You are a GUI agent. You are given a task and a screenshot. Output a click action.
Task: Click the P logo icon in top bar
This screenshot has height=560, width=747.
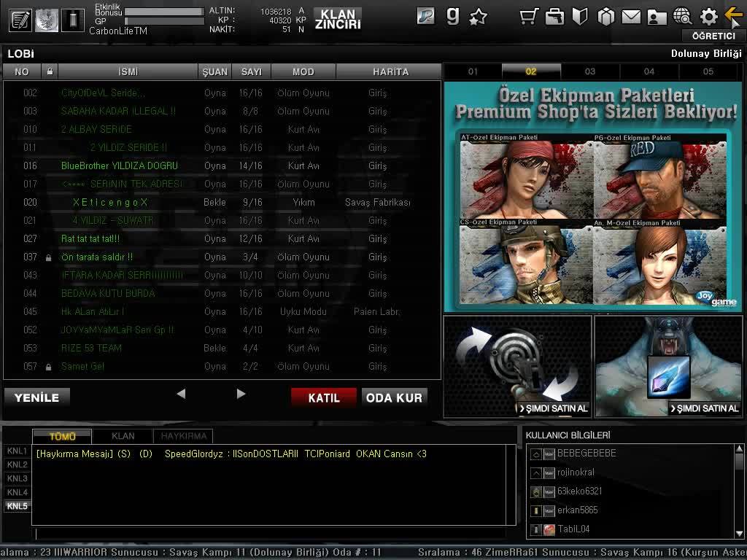tap(425, 16)
